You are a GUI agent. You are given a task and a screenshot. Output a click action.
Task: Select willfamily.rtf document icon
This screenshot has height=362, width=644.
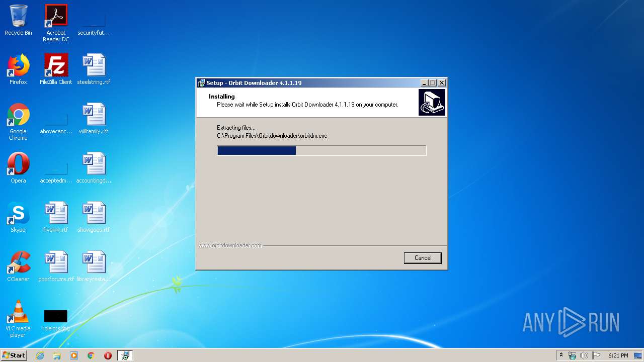click(x=94, y=119)
